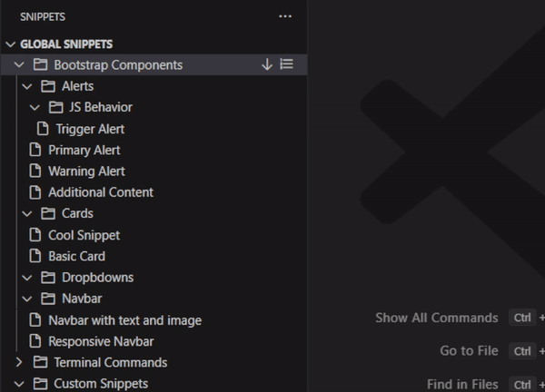This screenshot has height=392, width=545.
Task: Click the Ctrl key badge beside Go to File
Action: 522,351
